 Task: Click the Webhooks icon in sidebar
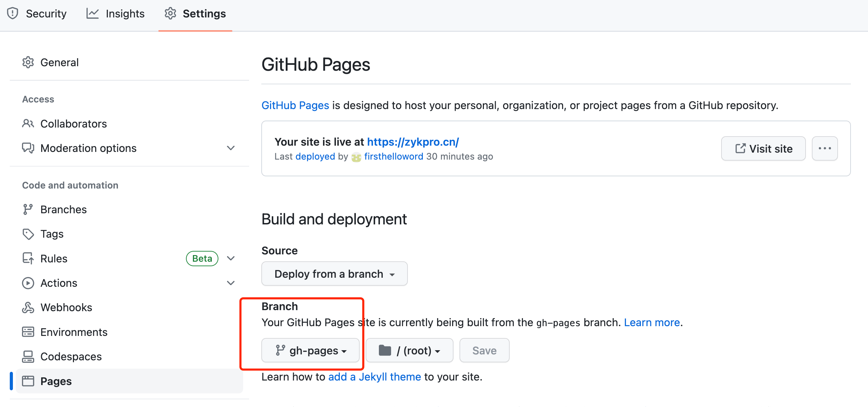point(28,307)
